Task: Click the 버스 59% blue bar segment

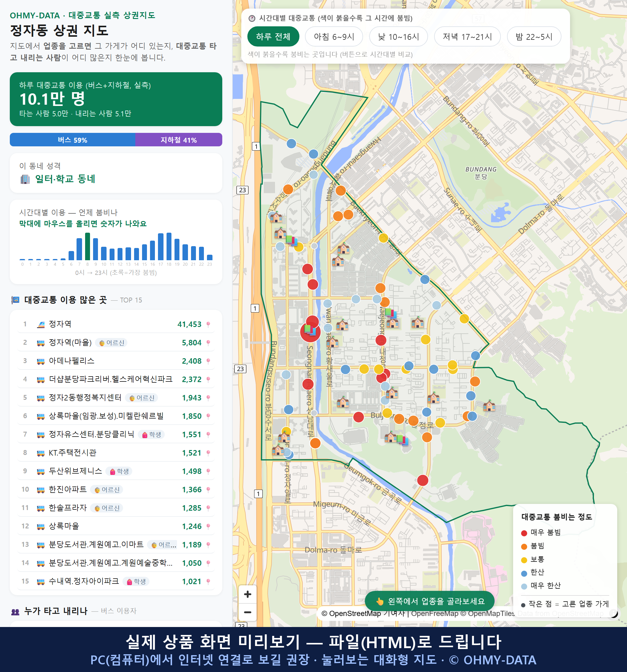Action: [x=72, y=140]
